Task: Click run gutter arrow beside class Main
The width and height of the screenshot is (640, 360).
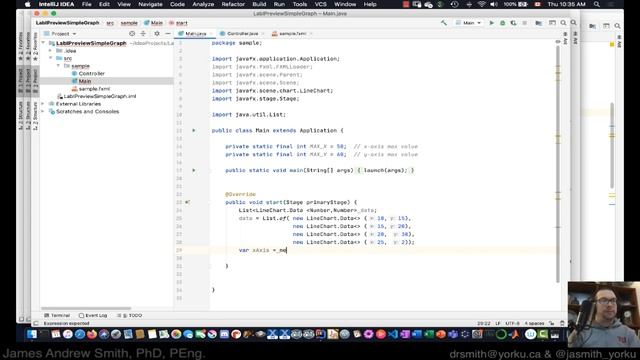Action: coord(194,131)
